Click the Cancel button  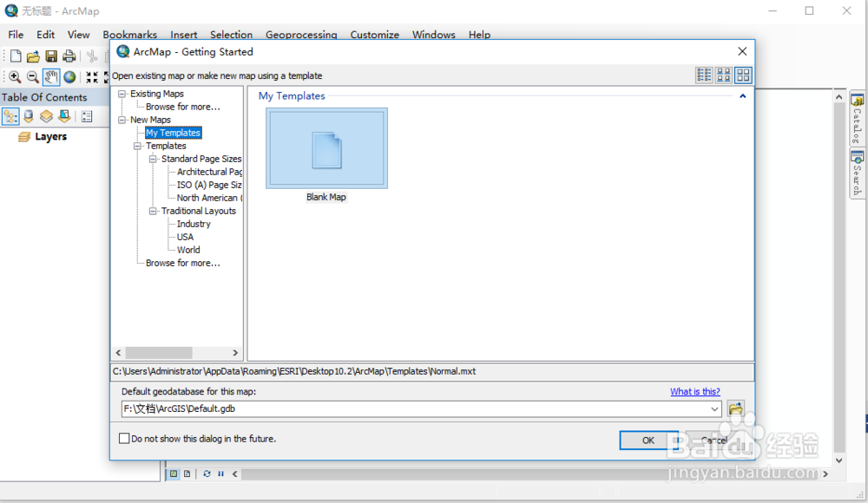pyautogui.click(x=714, y=441)
